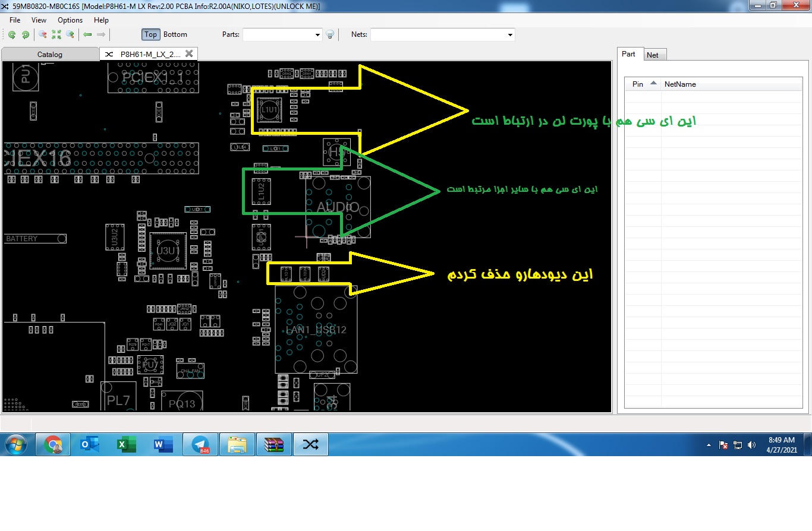Click the rotate clockwise toolbar icon
The height and width of the screenshot is (531, 812).
26,34
